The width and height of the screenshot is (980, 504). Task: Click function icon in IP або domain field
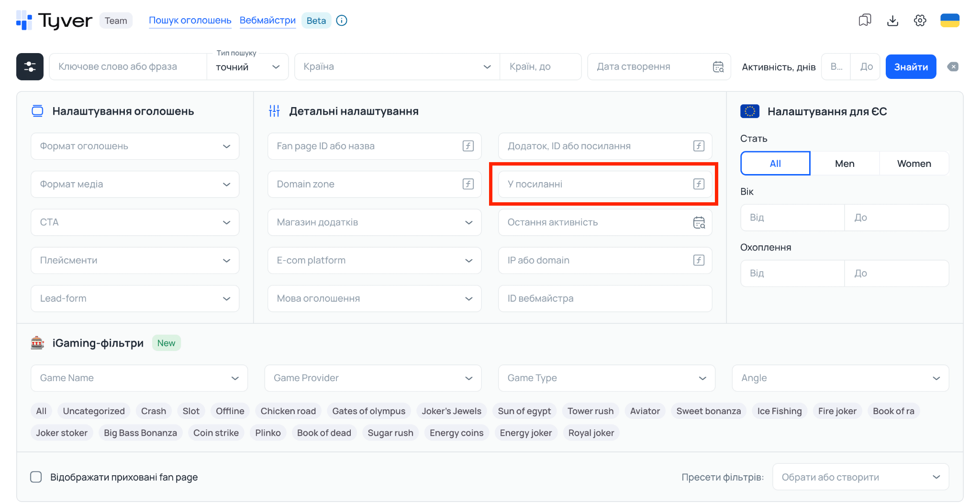click(x=699, y=260)
